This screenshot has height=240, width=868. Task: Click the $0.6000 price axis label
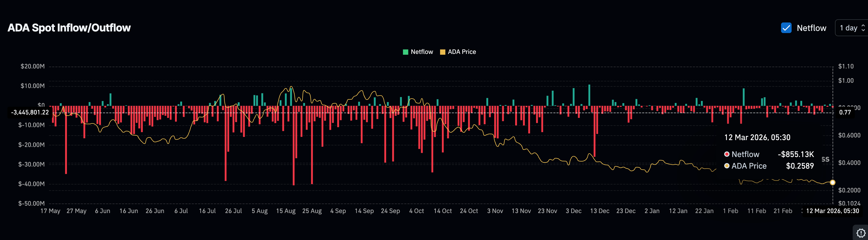[849, 136]
